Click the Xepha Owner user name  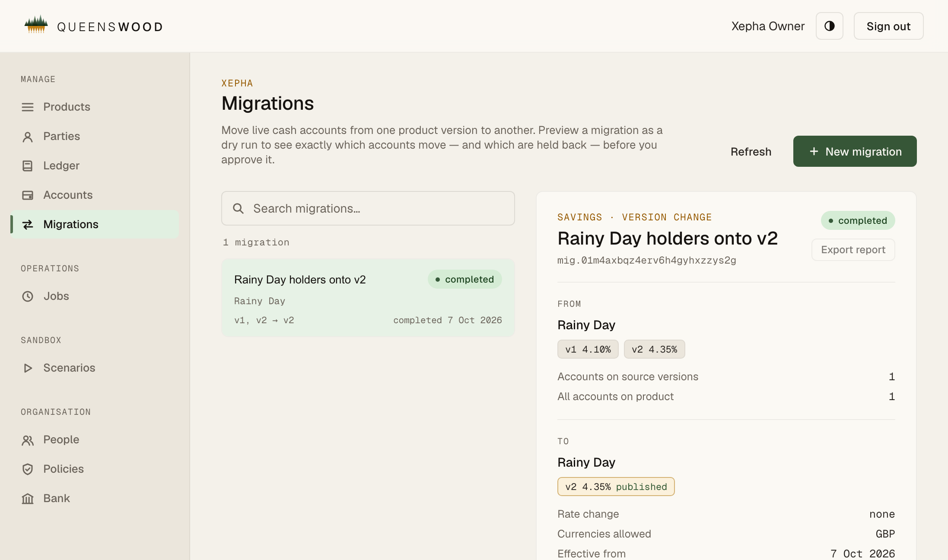[768, 26]
